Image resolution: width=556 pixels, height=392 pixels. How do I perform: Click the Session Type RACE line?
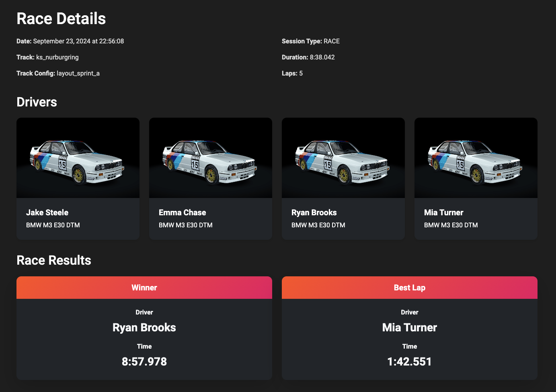pos(311,41)
